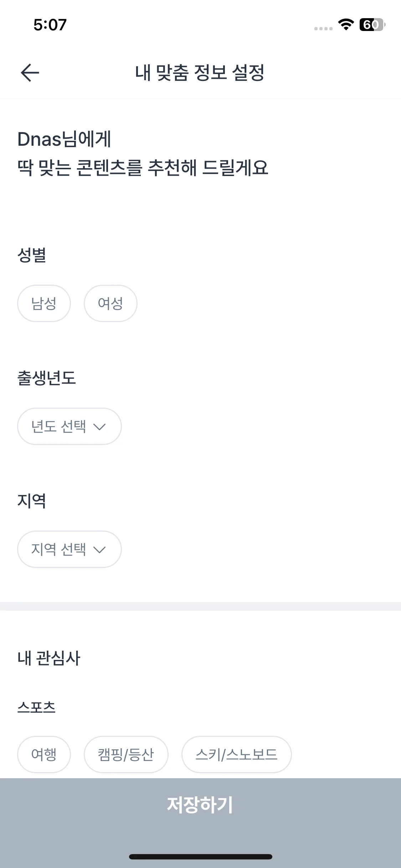Toggle the 여행 interest chip
The height and width of the screenshot is (868, 401).
click(x=44, y=754)
